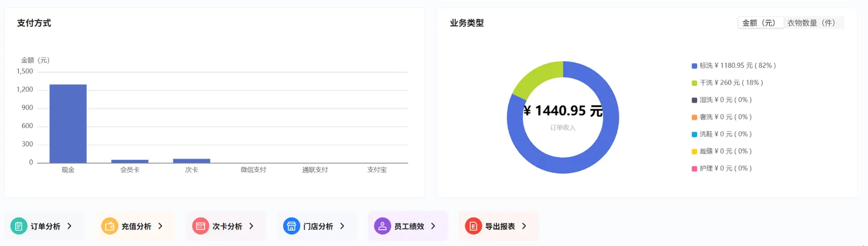This screenshot has height=246, width=868.
Task: Click the 现金 axis label
Action: point(68,170)
